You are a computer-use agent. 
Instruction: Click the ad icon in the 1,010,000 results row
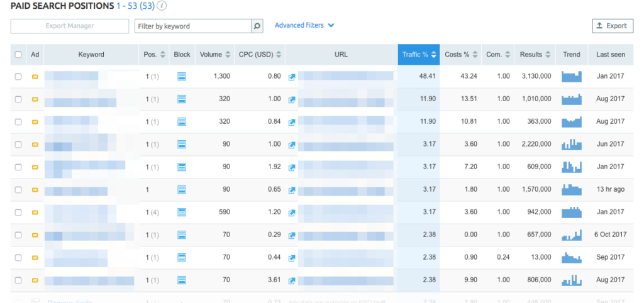[x=35, y=99]
